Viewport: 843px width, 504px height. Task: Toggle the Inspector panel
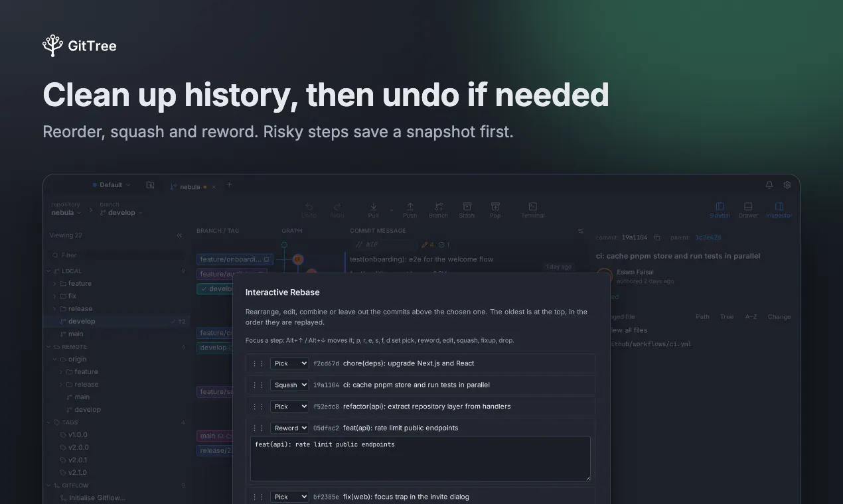[779, 210]
